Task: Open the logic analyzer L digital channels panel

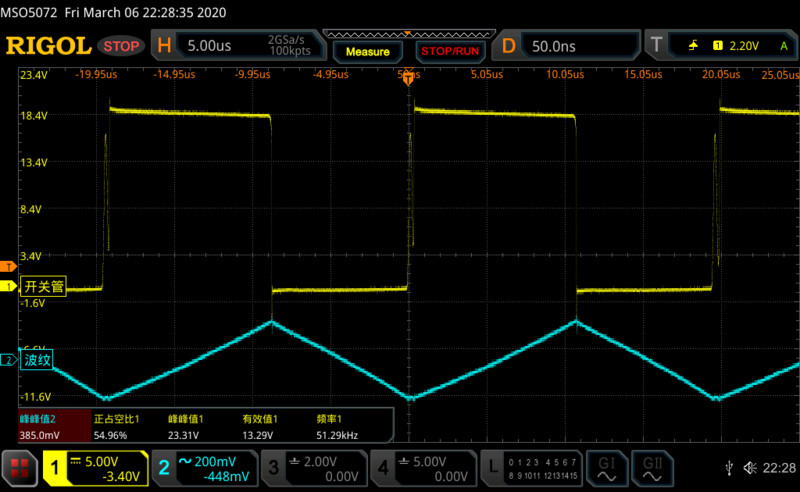Action: point(531,467)
